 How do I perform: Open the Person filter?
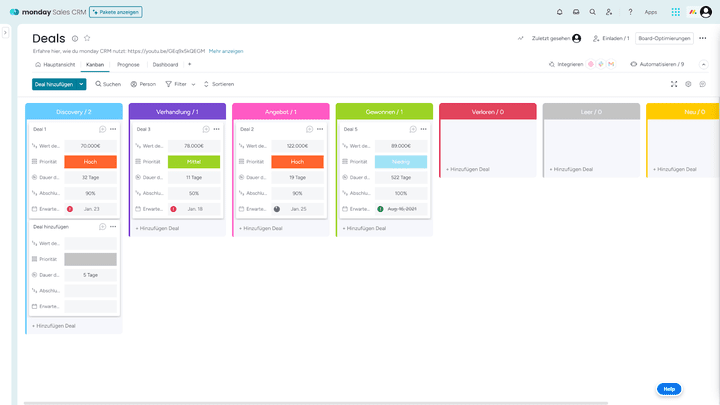[x=143, y=84]
